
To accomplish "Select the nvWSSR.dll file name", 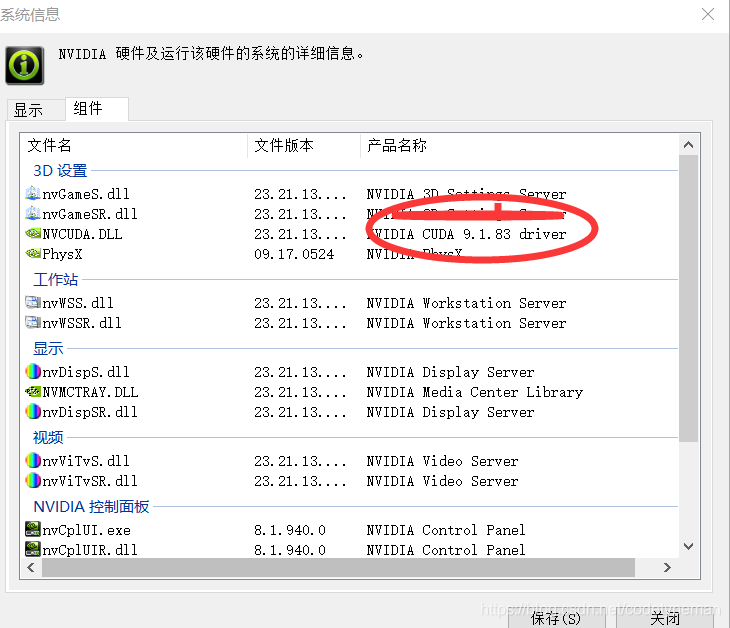I will click(82, 323).
